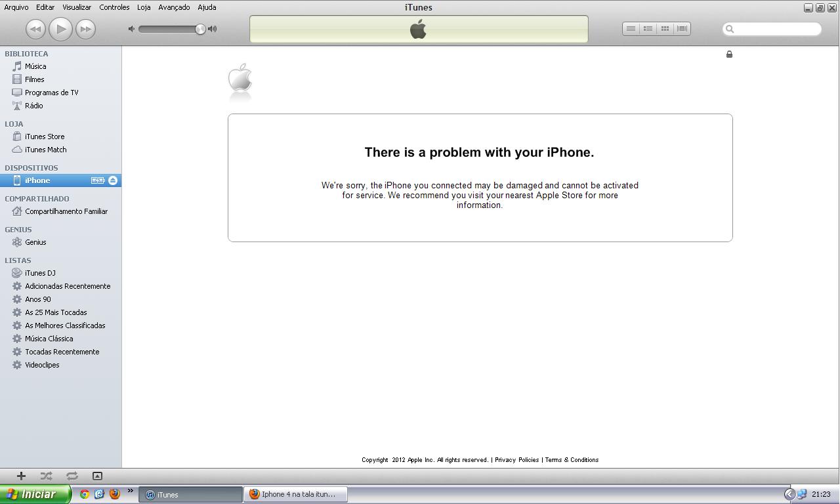Viewport: 840px width, 504px height.
Task: Open the Ajuda menu
Action: [207, 7]
